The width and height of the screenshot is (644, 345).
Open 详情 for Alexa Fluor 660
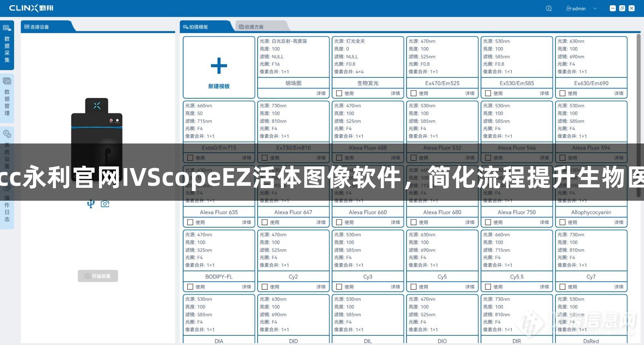point(395,222)
